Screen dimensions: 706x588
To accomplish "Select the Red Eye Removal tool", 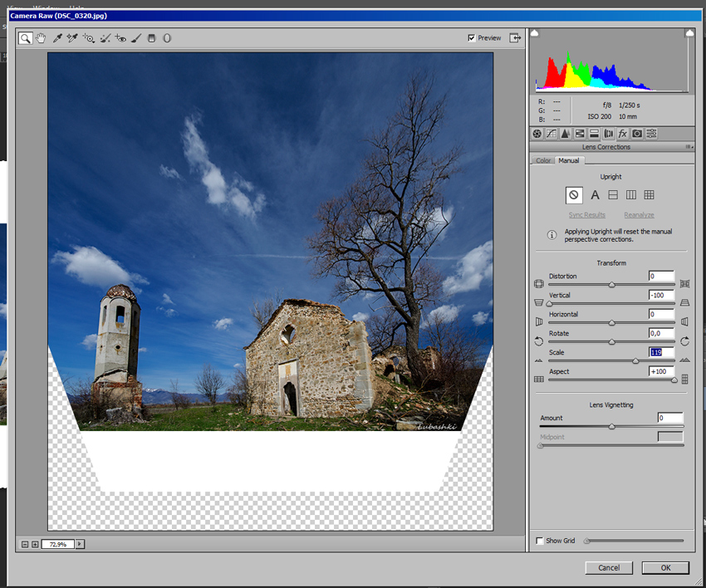I will tap(120, 38).
